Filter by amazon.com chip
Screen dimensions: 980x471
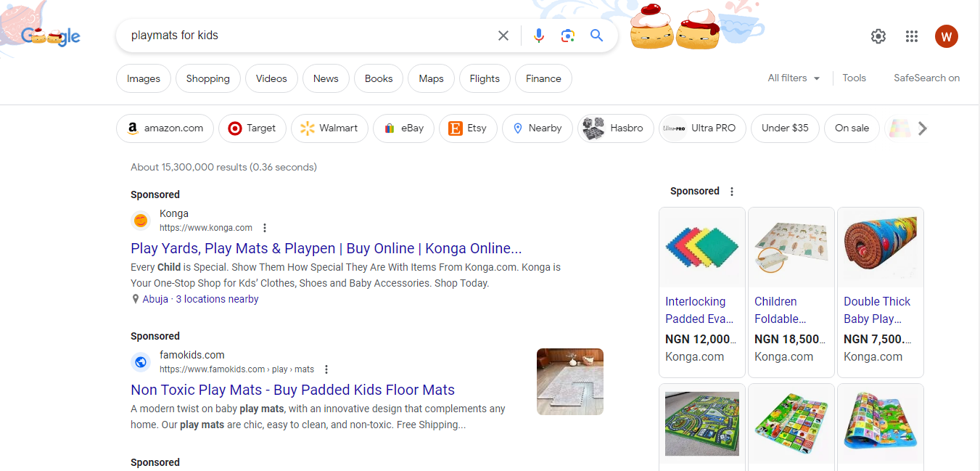pos(165,128)
